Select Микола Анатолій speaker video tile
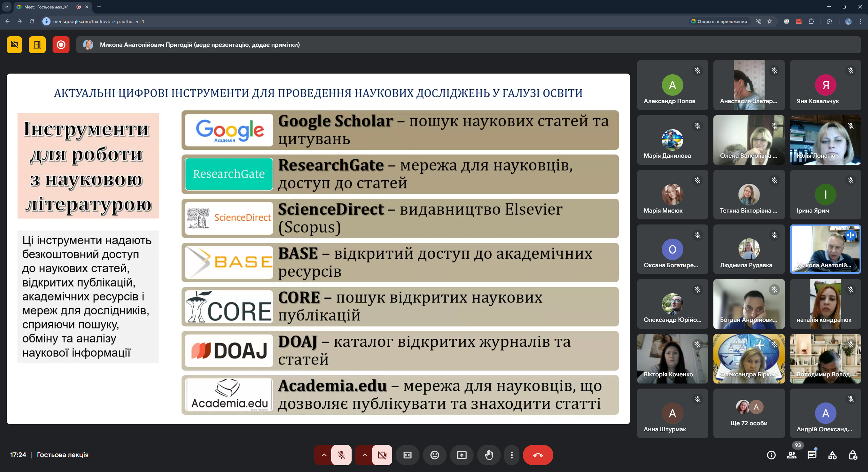The width and height of the screenshot is (868, 472). pos(825,249)
